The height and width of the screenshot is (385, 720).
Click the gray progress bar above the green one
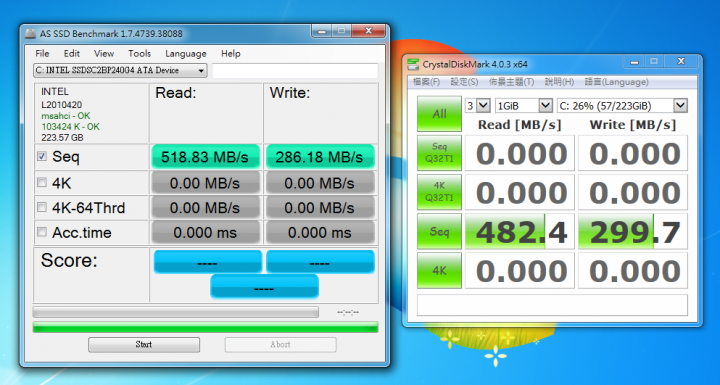pyautogui.click(x=175, y=312)
